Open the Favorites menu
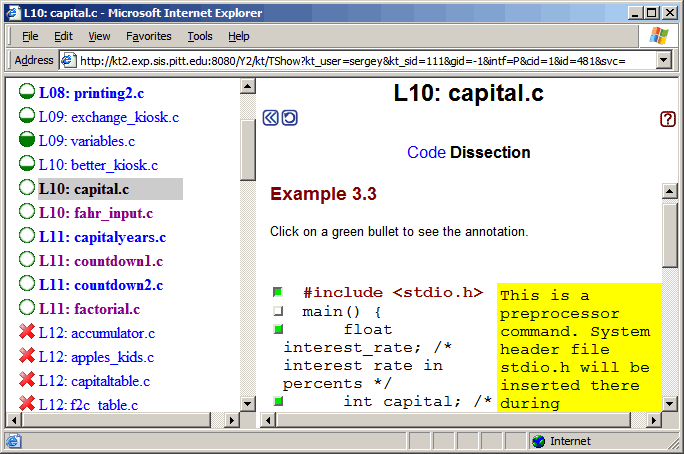Image resolution: width=684 pixels, height=454 pixels. click(x=149, y=36)
